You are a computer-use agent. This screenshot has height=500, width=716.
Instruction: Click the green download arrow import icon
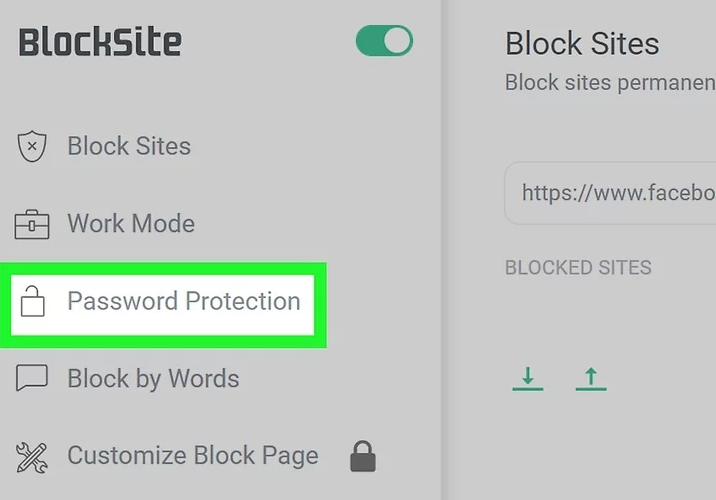coord(527,378)
